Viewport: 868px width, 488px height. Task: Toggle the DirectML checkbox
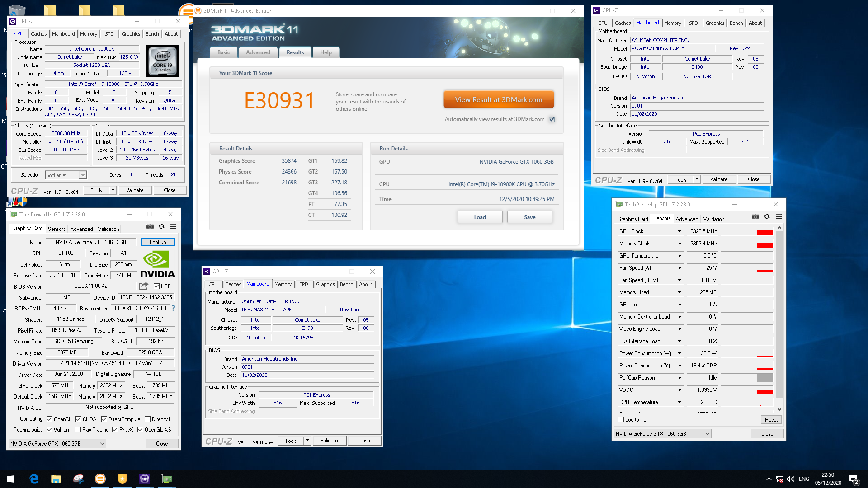(147, 419)
